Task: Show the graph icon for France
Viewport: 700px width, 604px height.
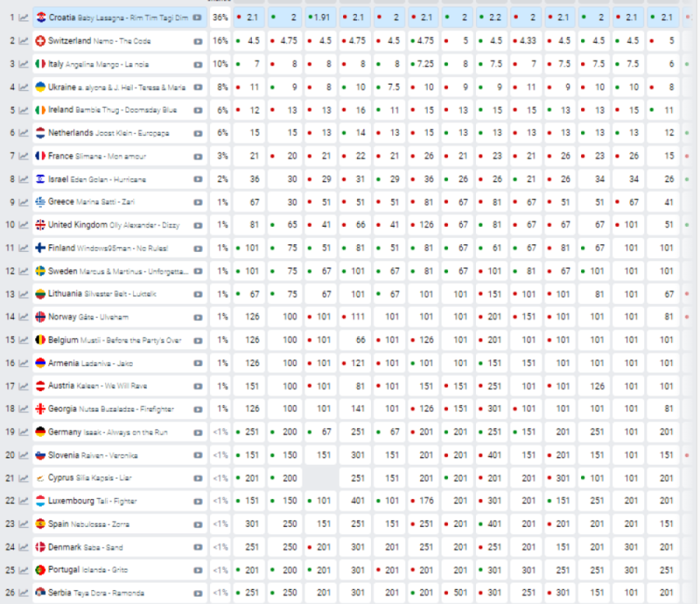Action: click(23, 156)
